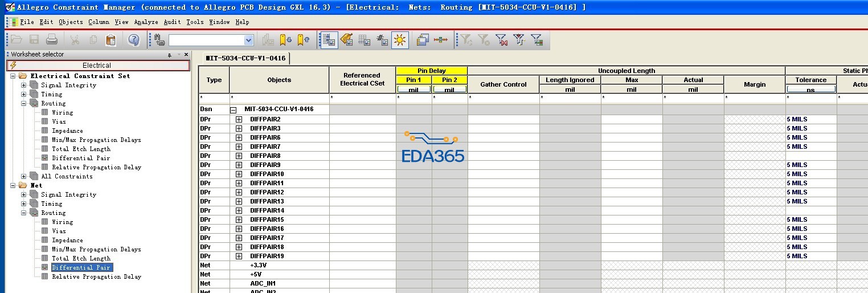Click the Copy toolbar icon
Image resolution: width=868 pixels, height=293 pixels.
pos(93,40)
